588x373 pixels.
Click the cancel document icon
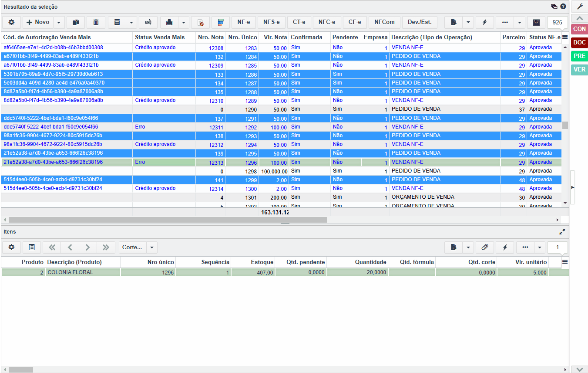click(x=200, y=22)
